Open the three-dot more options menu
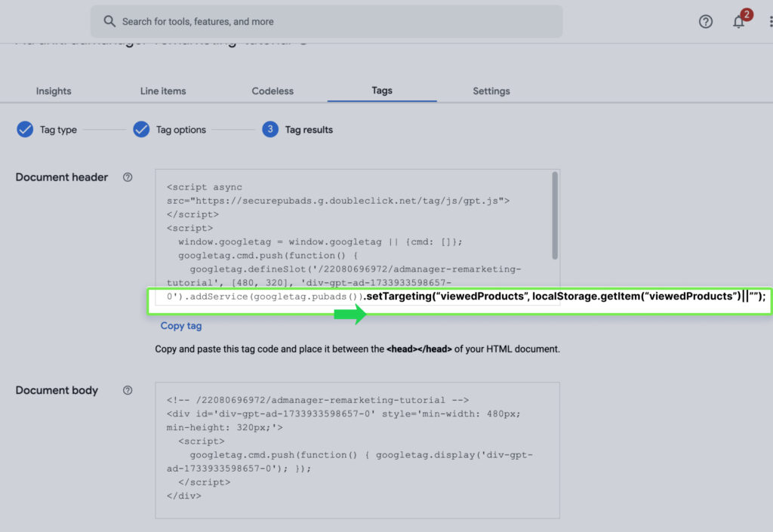 point(771,21)
